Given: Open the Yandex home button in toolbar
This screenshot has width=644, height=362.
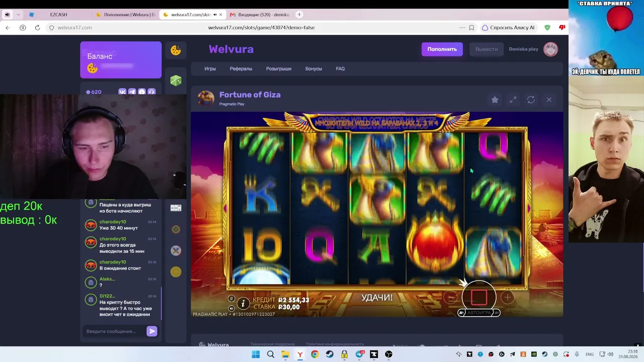Looking at the screenshot, I should (23, 28).
